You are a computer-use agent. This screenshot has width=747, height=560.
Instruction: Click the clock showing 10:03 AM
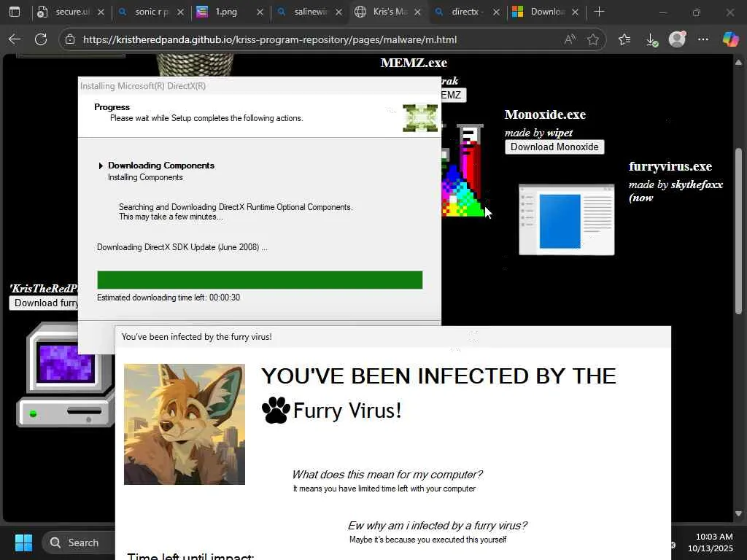tap(714, 537)
